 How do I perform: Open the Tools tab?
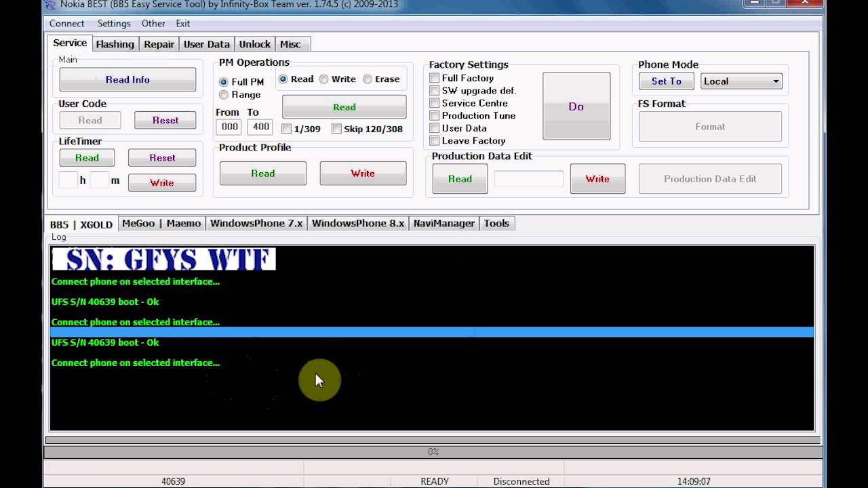(x=496, y=224)
